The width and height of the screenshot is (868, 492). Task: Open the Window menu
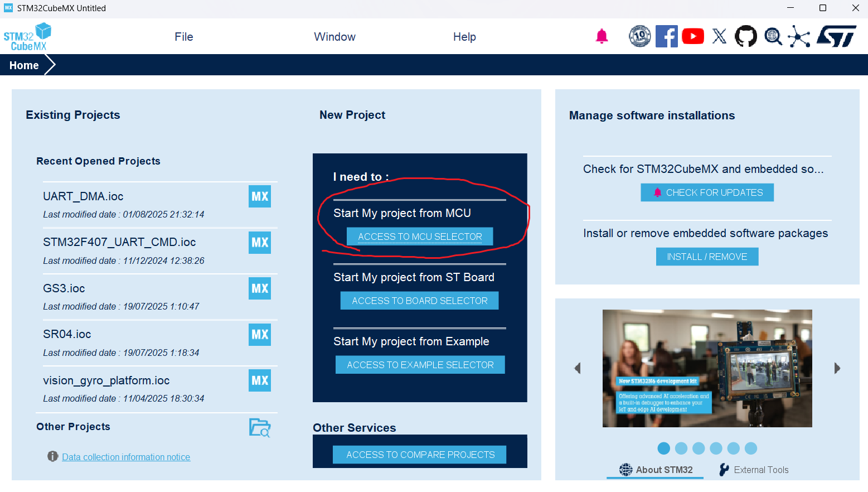pyautogui.click(x=334, y=37)
